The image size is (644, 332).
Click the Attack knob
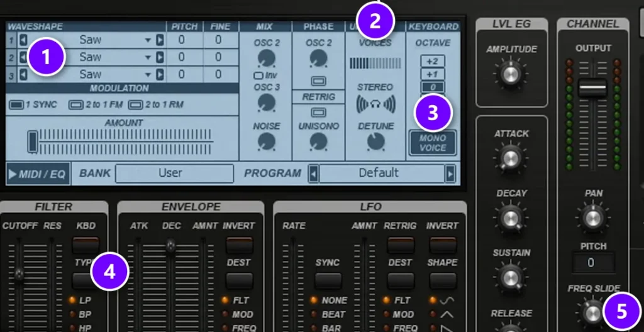pos(511,158)
